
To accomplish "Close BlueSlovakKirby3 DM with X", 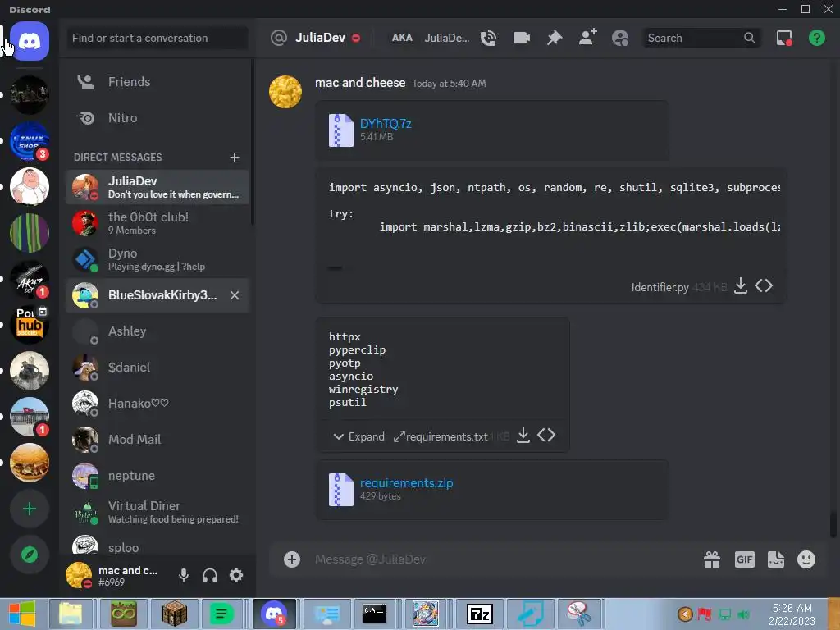I will pos(235,295).
